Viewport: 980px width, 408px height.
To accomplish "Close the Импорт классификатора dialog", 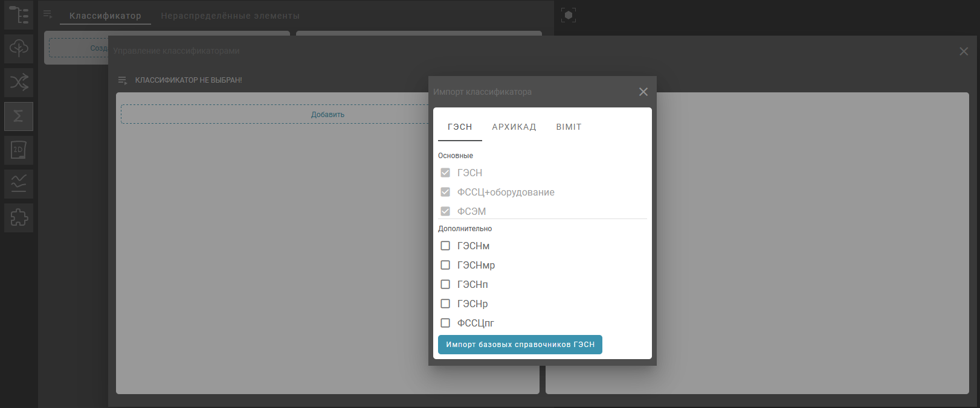I will click(643, 92).
